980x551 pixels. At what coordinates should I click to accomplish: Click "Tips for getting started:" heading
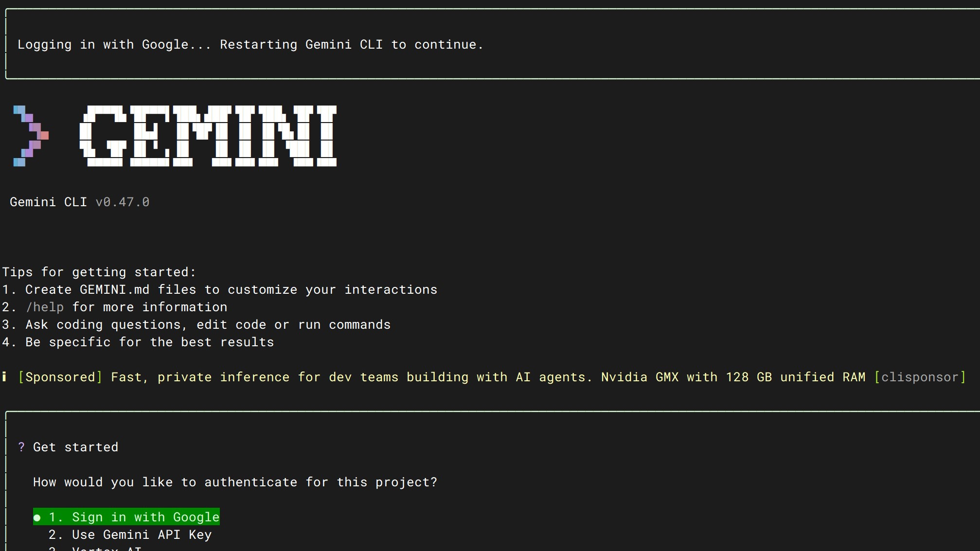point(99,272)
